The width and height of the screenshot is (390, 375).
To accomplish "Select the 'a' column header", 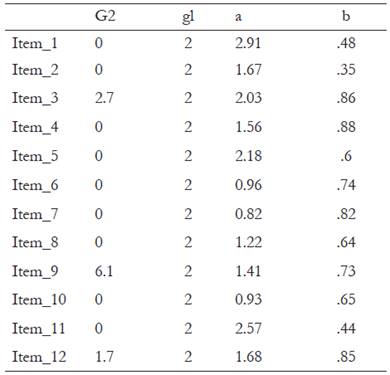I will point(238,17).
